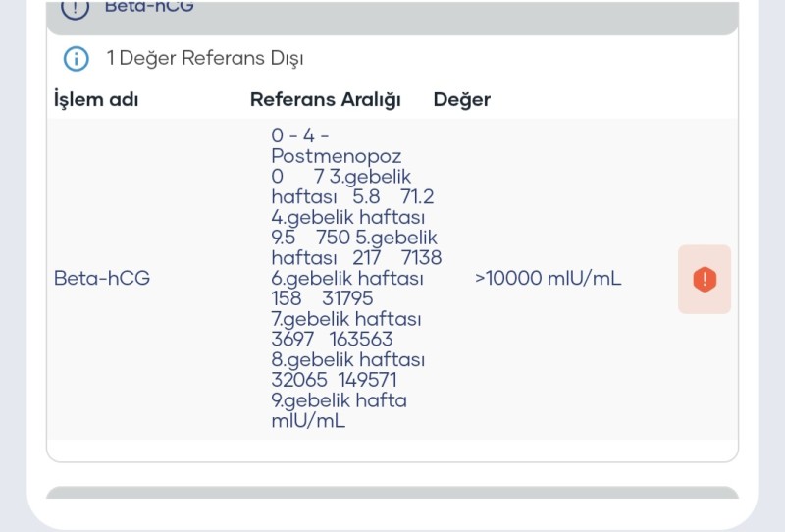Tap the '8.gebelik haftası' reference line
This screenshot has width=785, height=532.
coord(346,360)
